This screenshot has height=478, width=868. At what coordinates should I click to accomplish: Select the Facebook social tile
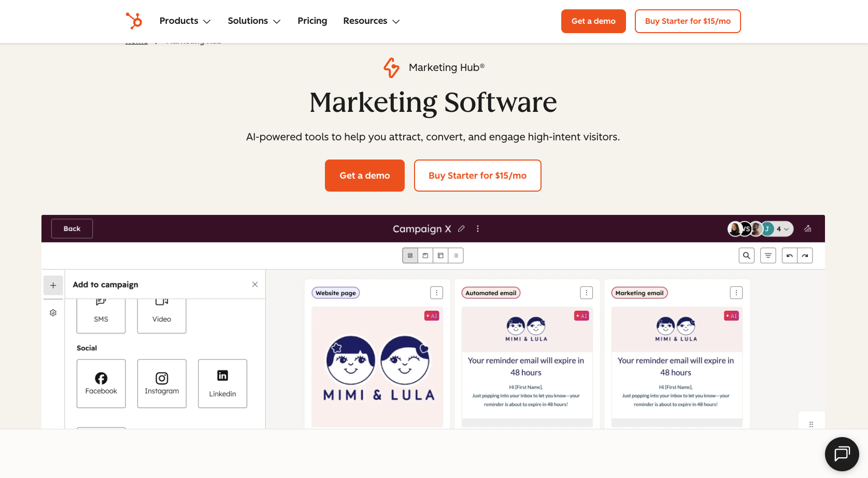(x=101, y=383)
